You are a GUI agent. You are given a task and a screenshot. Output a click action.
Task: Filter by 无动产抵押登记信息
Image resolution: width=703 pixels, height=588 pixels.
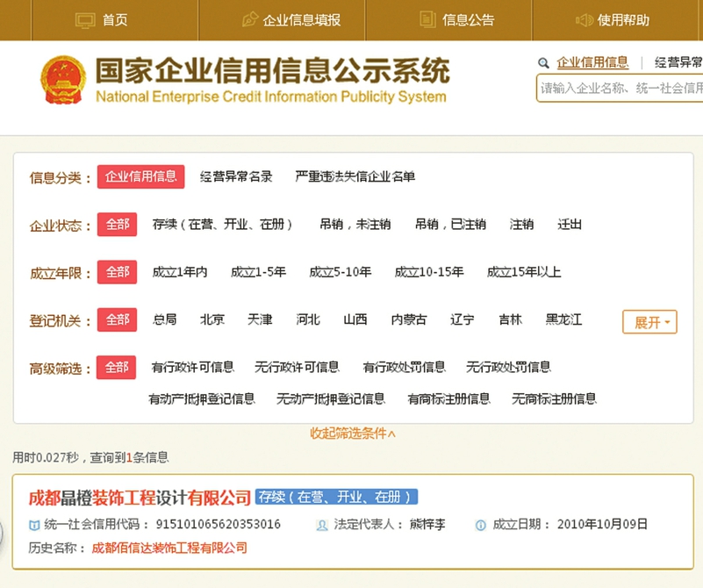coord(330,398)
